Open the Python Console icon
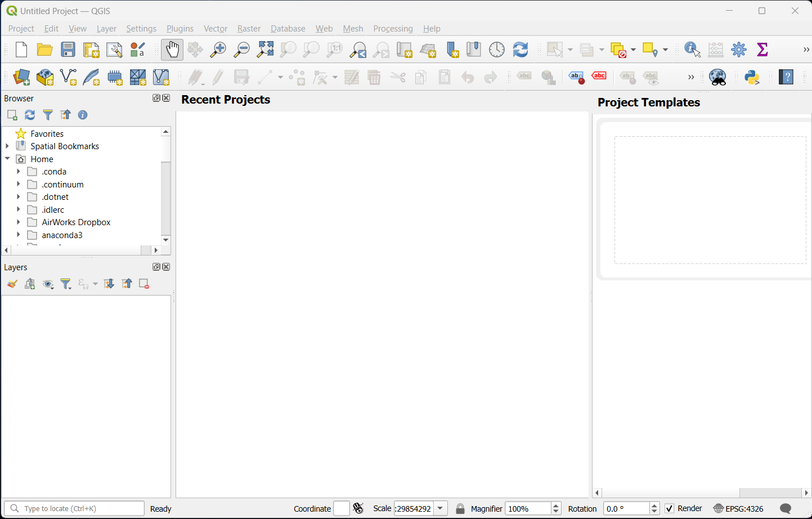 (752, 77)
